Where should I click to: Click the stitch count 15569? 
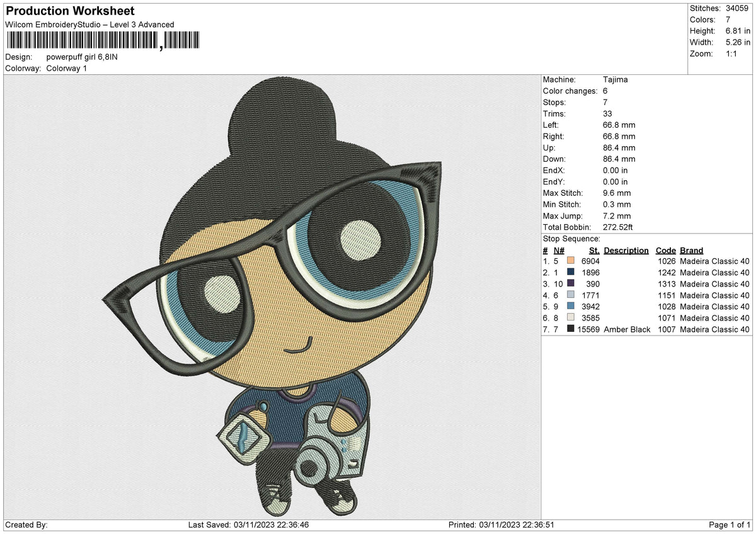(x=588, y=329)
